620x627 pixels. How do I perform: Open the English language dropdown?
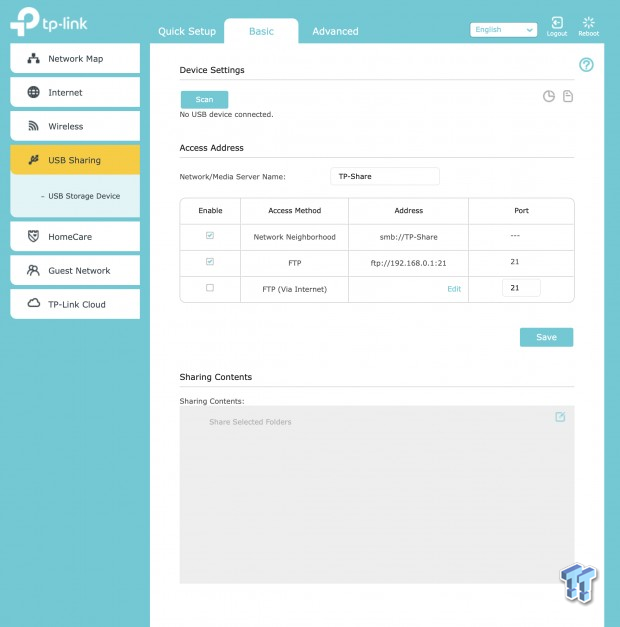503,30
